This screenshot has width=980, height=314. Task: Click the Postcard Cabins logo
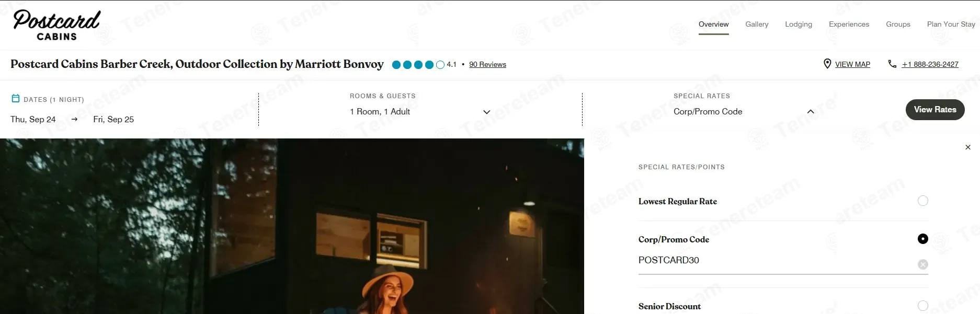pos(56,25)
